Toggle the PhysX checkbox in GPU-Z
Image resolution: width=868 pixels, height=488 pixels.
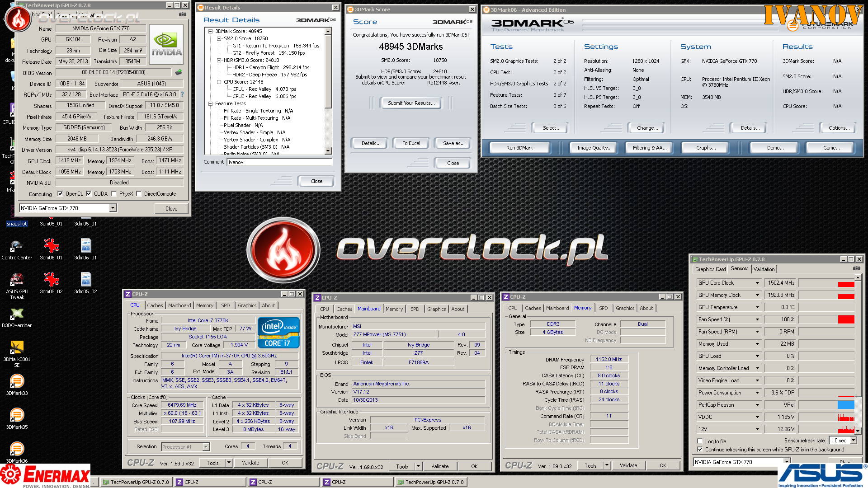[114, 194]
